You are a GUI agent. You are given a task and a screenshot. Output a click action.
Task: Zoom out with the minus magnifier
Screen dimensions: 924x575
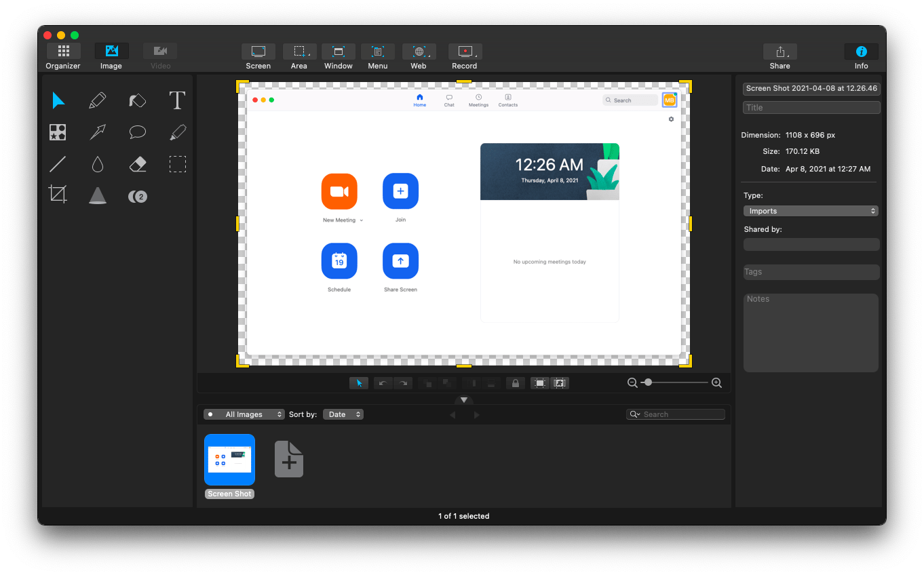(632, 383)
